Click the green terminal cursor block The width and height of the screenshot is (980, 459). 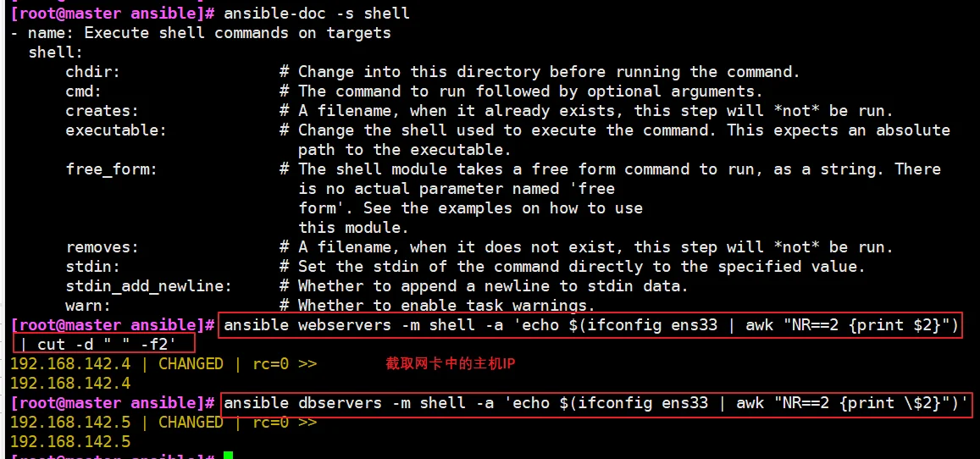228,455
